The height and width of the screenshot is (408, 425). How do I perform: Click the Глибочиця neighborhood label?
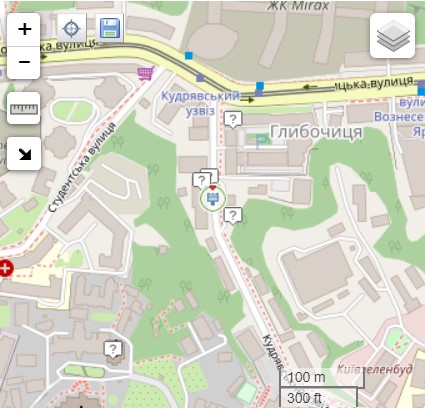[x=316, y=132]
